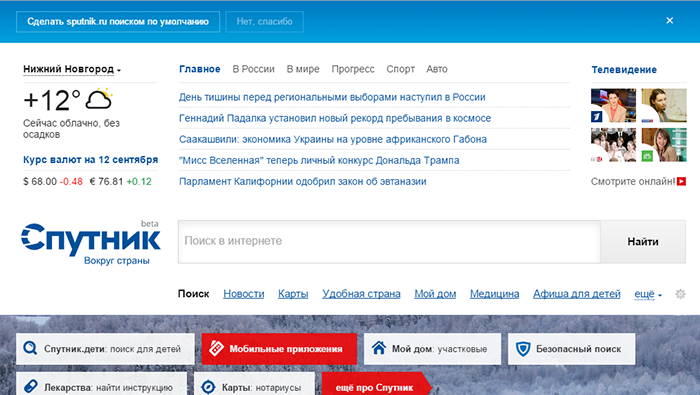Click the euro rate € 76.81
This screenshot has height=395, width=700.
tap(106, 182)
